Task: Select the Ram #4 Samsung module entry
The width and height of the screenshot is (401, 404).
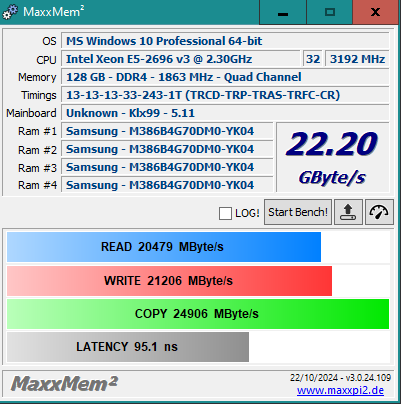Action: 167,185
